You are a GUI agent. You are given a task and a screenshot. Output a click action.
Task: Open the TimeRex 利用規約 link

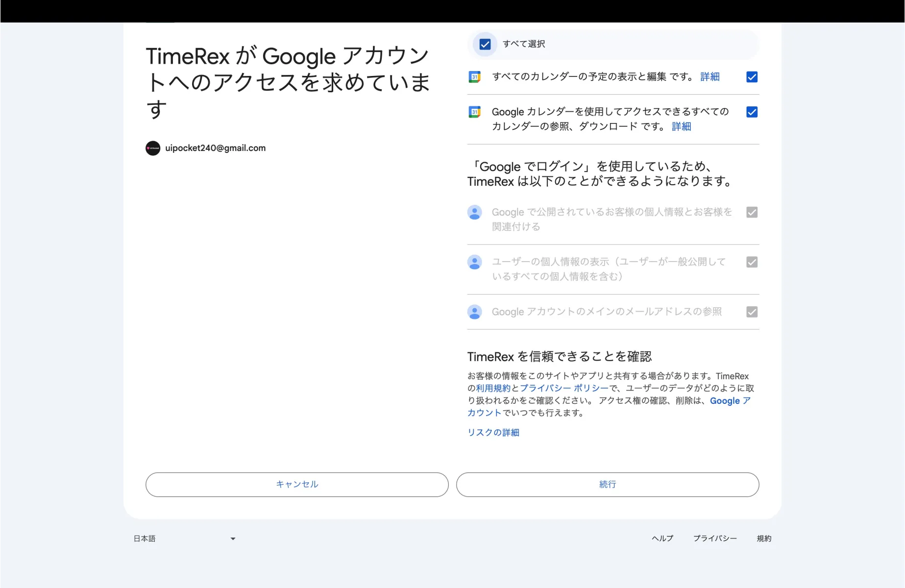tap(493, 388)
